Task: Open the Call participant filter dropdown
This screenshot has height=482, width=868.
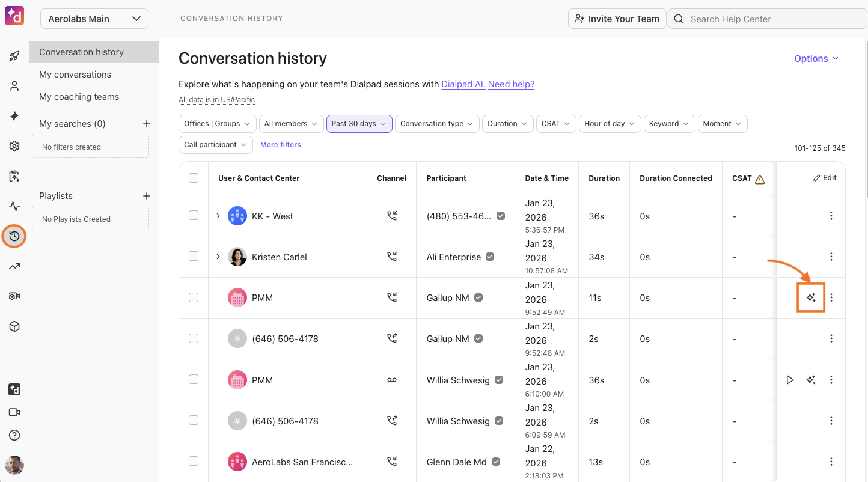Action: coord(216,145)
